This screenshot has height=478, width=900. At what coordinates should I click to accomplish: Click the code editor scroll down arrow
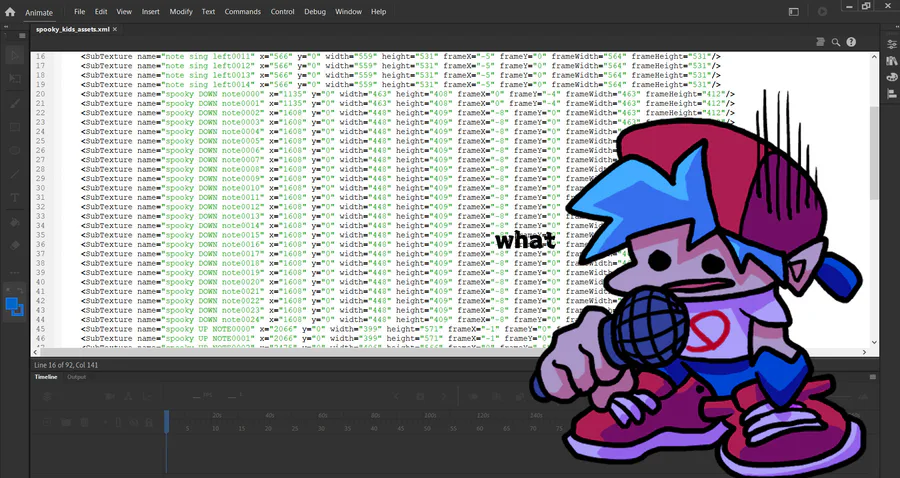[874, 343]
